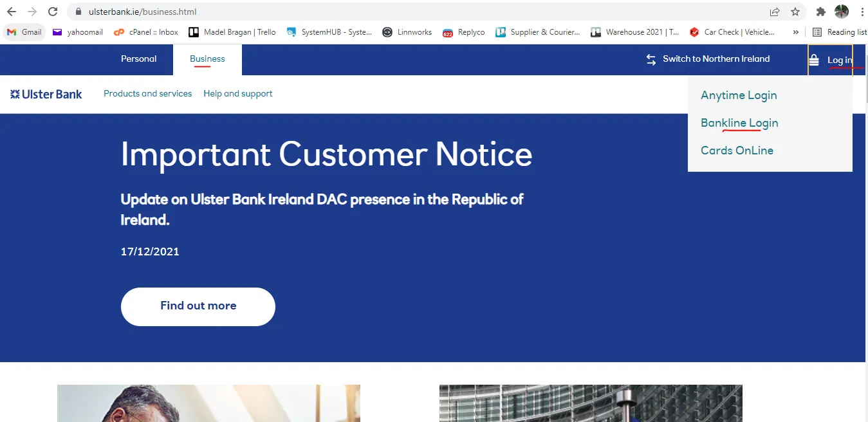The height and width of the screenshot is (422, 868).
Task: Open the Chrome profile avatar
Action: point(842,12)
